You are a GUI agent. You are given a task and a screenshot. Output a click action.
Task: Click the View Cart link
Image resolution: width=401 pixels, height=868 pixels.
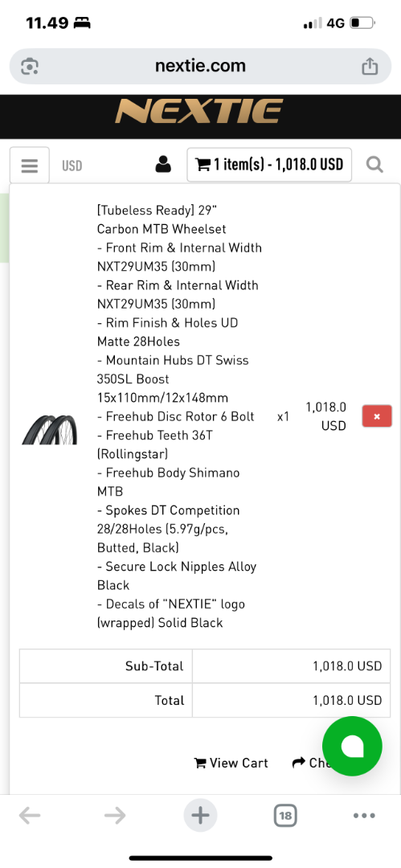click(x=231, y=763)
